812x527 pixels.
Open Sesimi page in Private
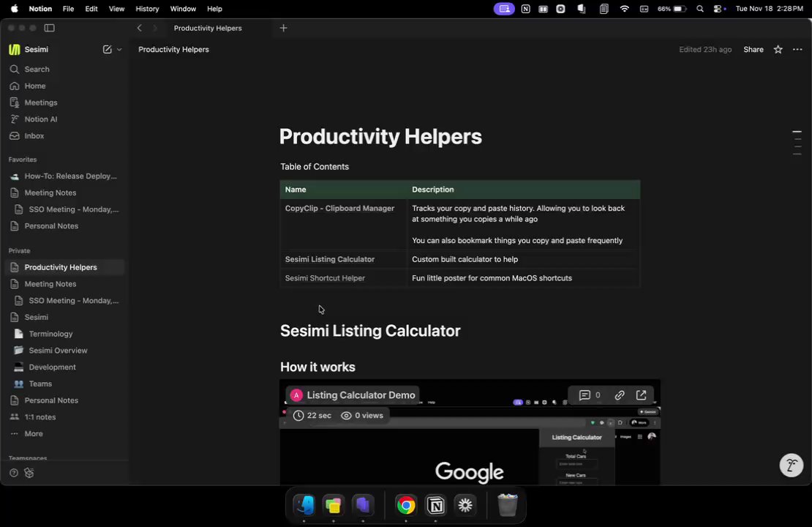point(64,317)
